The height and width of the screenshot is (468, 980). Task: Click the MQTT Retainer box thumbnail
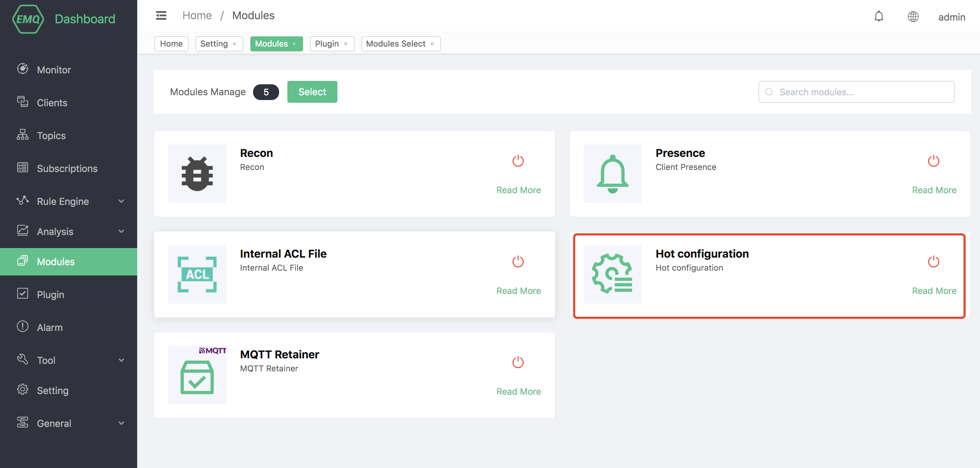tap(197, 375)
